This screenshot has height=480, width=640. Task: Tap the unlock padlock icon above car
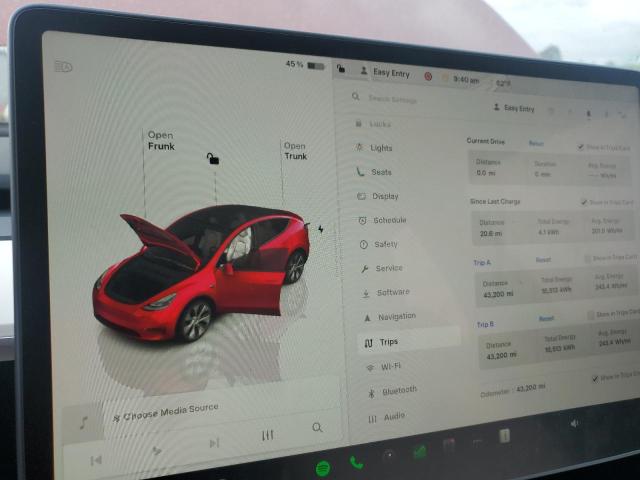click(213, 158)
